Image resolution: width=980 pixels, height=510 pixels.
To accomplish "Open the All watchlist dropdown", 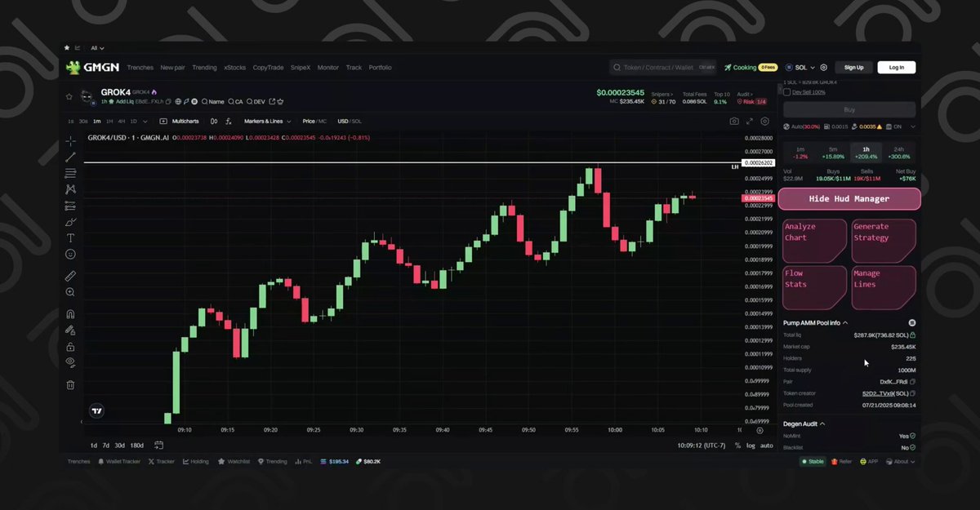I will click(97, 48).
